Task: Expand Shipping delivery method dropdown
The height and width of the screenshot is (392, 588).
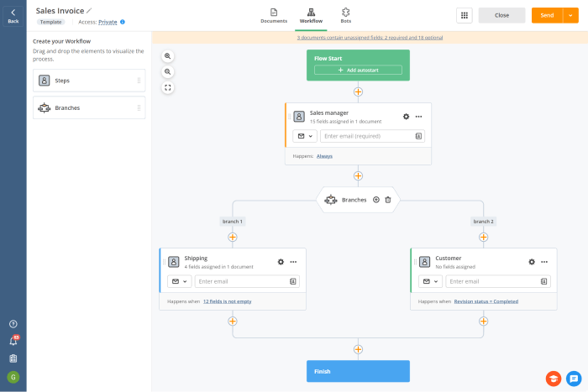Action: tap(180, 281)
